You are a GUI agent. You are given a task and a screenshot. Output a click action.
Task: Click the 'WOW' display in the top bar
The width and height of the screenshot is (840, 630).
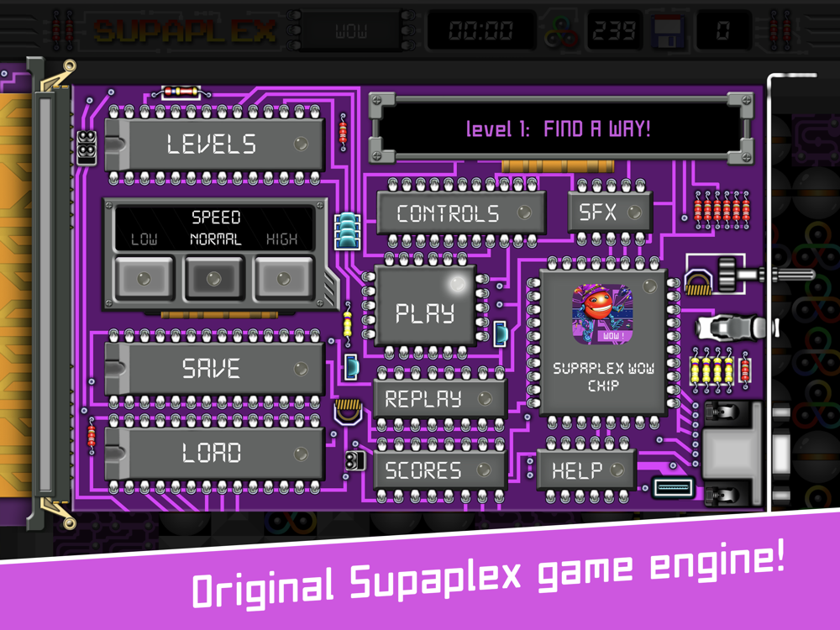[x=351, y=32]
